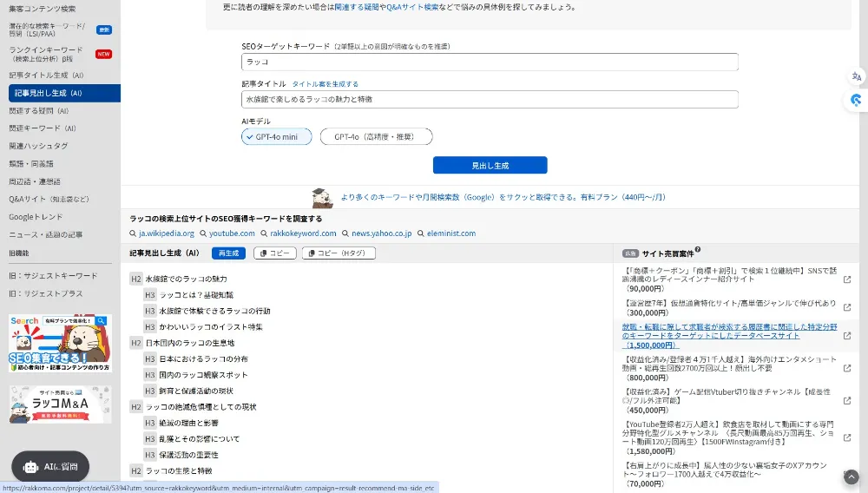This screenshot has height=493, width=868.
Task: Click the blue badge on 潜在的な検索キーワード
Action: click(104, 30)
